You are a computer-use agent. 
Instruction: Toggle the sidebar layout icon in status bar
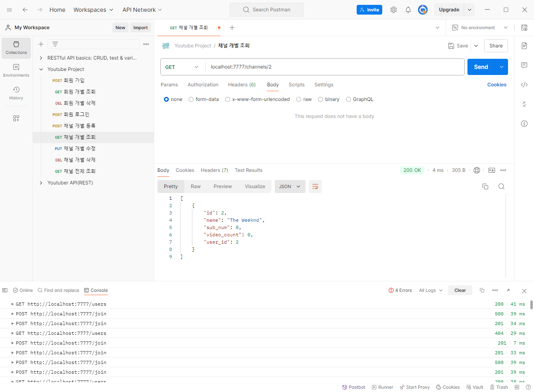5,290
